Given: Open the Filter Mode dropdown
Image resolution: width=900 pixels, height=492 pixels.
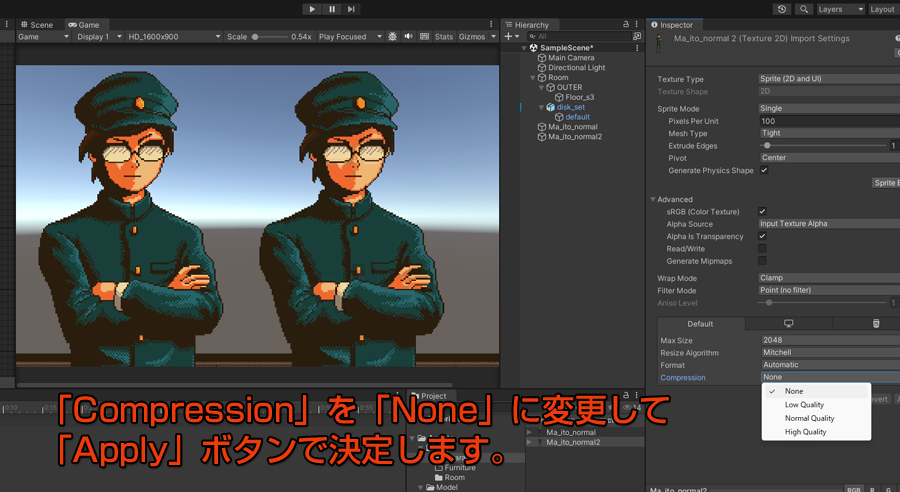Looking at the screenshot, I should point(828,290).
